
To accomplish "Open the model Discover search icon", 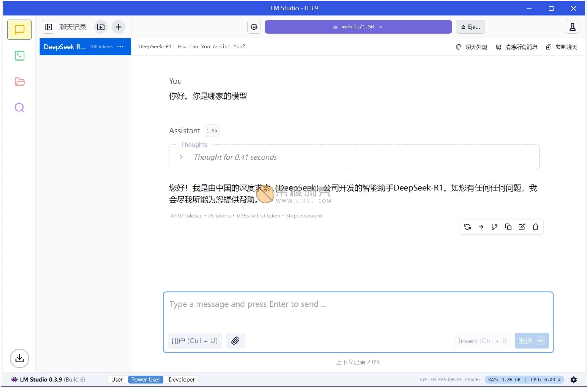I will [19, 107].
